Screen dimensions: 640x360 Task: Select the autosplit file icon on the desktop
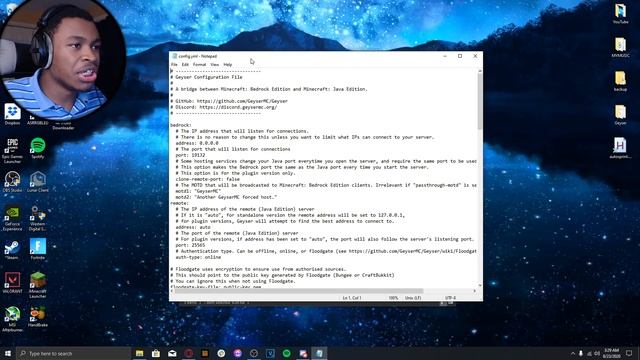pos(620,148)
